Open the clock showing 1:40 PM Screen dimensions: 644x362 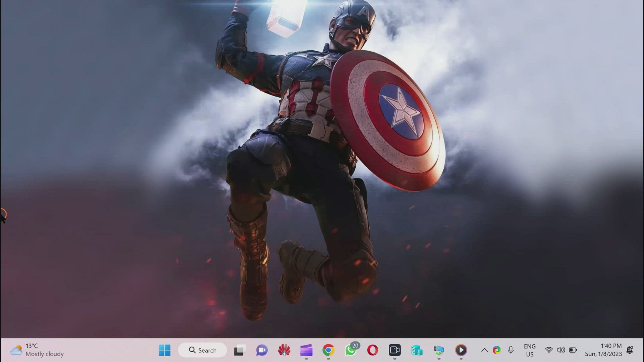603,350
